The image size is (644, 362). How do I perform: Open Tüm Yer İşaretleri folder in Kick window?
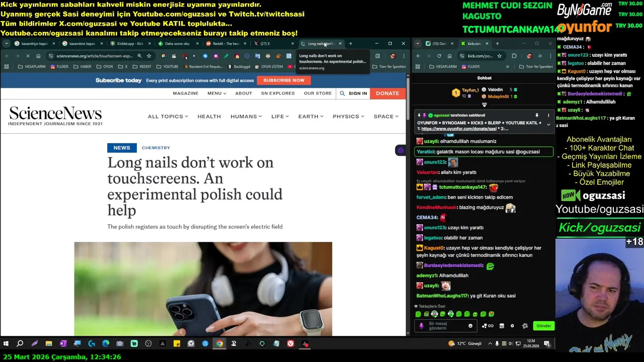pyautogui.click(x=535, y=66)
